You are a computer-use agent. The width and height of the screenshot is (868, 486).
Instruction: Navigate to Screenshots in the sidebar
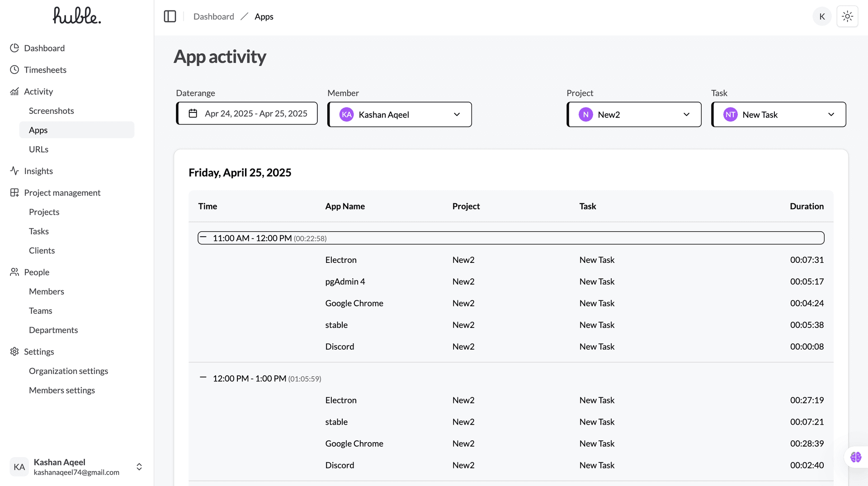tap(51, 111)
